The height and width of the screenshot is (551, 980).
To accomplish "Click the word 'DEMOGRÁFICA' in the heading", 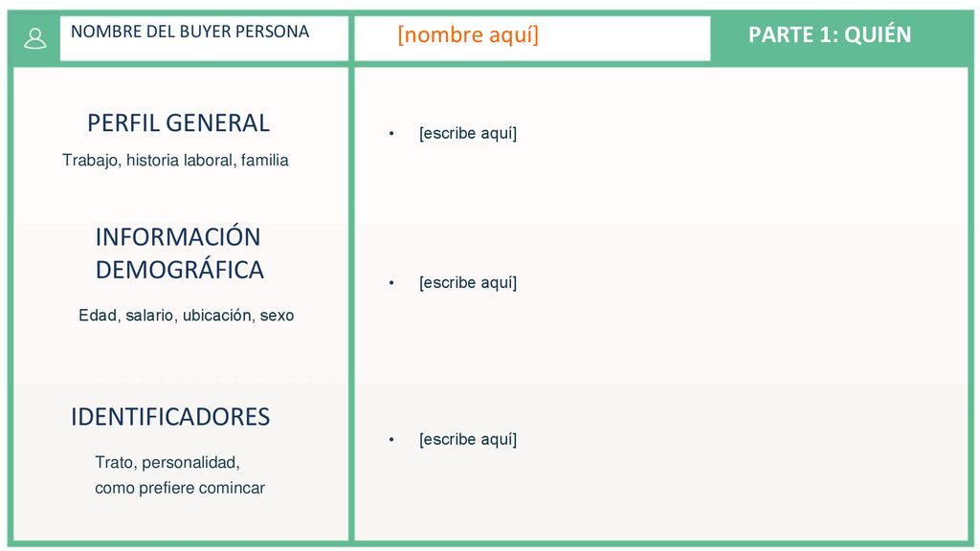I will 179,270.
